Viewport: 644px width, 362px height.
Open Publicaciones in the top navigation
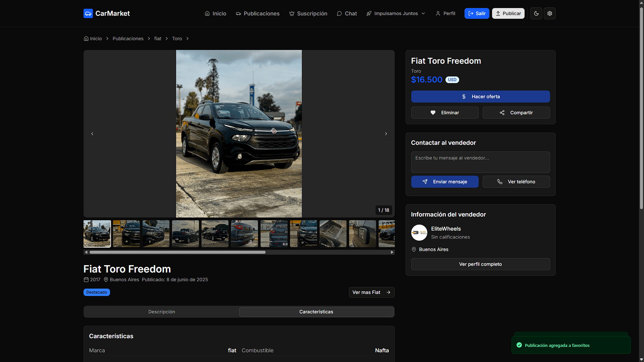258,13
